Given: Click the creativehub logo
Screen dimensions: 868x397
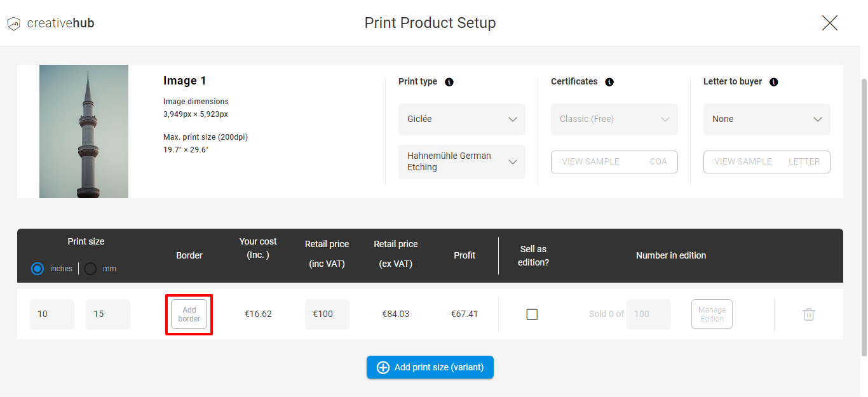Looking at the screenshot, I should 50,23.
